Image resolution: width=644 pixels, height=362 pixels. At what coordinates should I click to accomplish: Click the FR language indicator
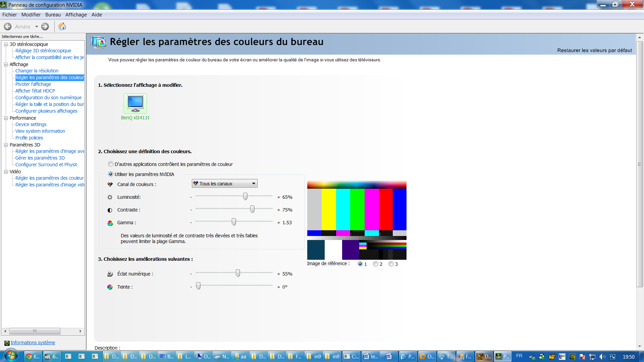[519, 356]
